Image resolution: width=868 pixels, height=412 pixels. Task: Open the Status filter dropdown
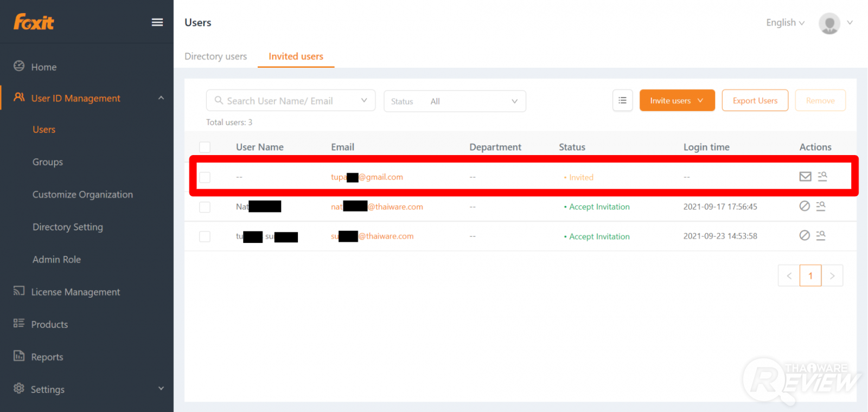pyautogui.click(x=455, y=101)
